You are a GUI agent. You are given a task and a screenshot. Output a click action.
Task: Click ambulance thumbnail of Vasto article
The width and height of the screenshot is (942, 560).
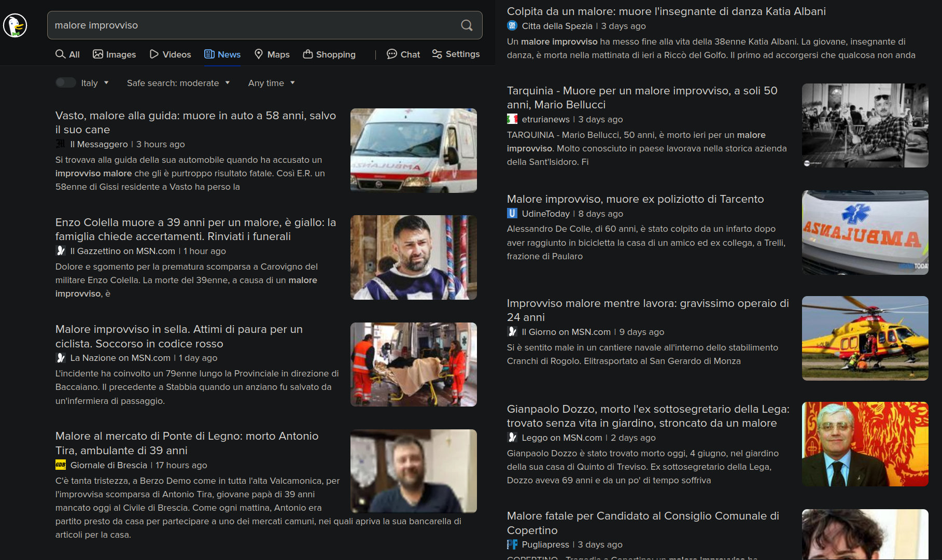click(414, 150)
